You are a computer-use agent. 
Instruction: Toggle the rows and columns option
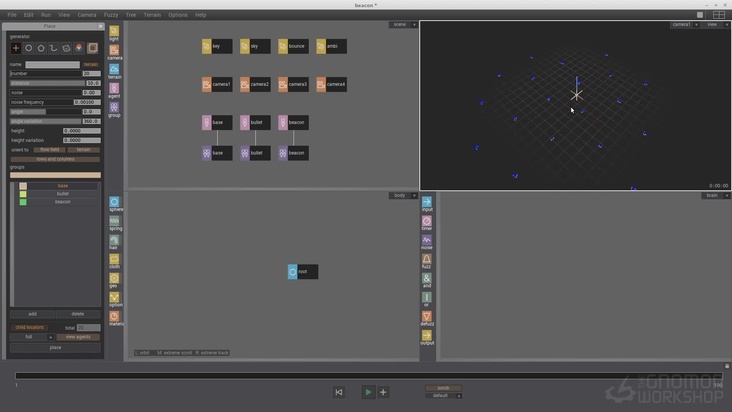click(x=55, y=158)
